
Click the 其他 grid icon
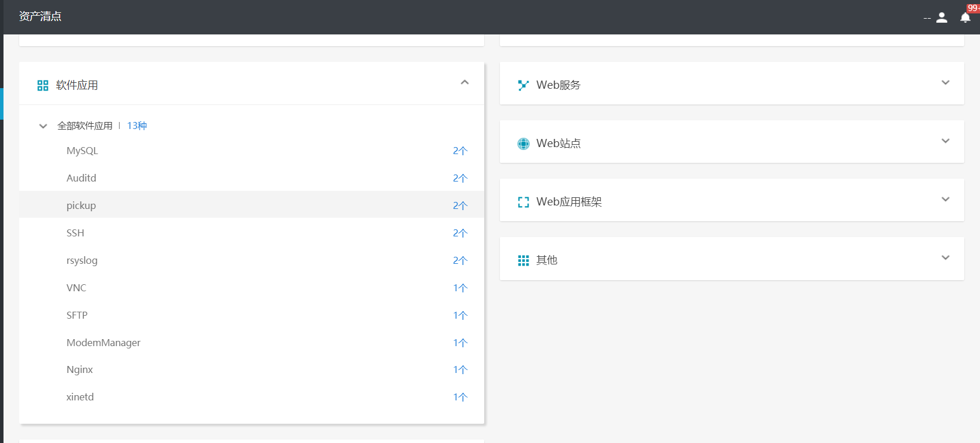(x=523, y=260)
